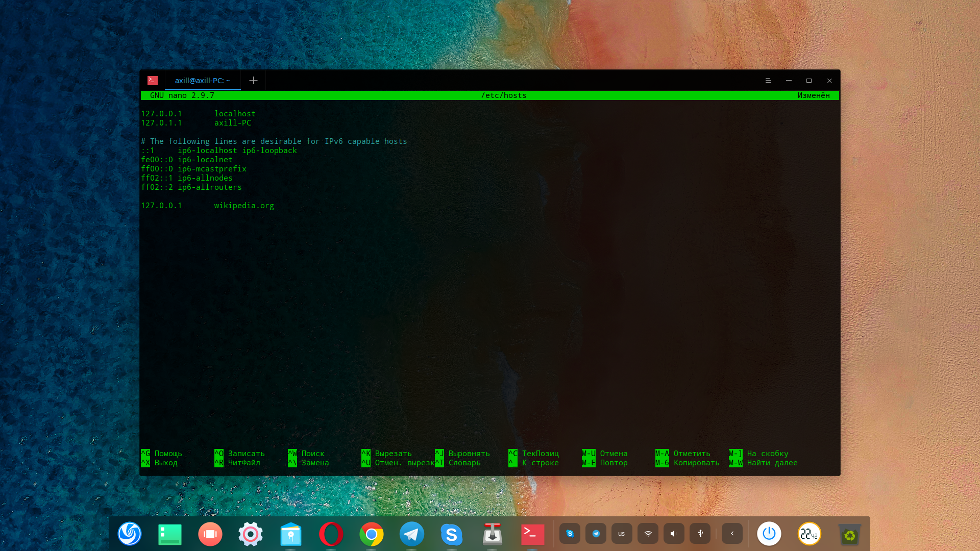Viewport: 980px width, 551px height.
Task: Open the trash bin in dock
Action: (x=849, y=534)
